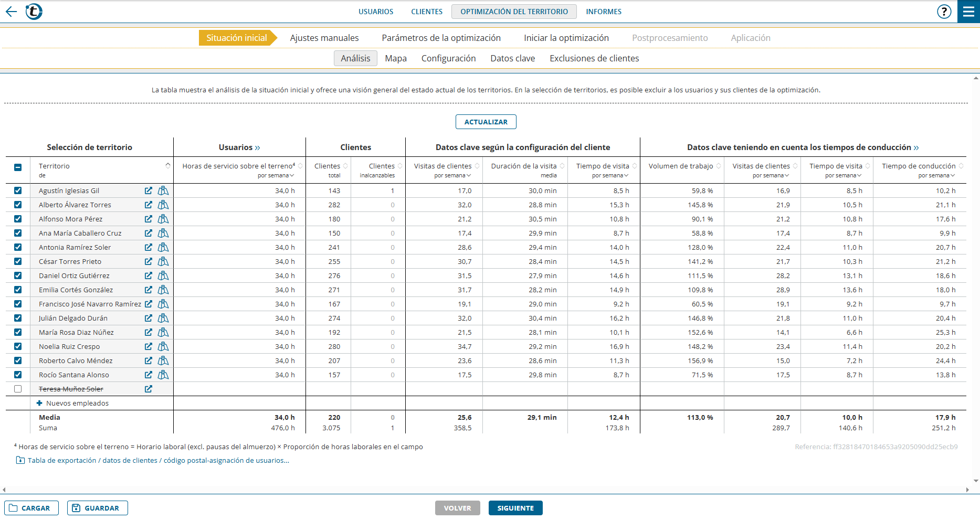Open Agustín Iglesias Gil external link icon

tap(149, 191)
